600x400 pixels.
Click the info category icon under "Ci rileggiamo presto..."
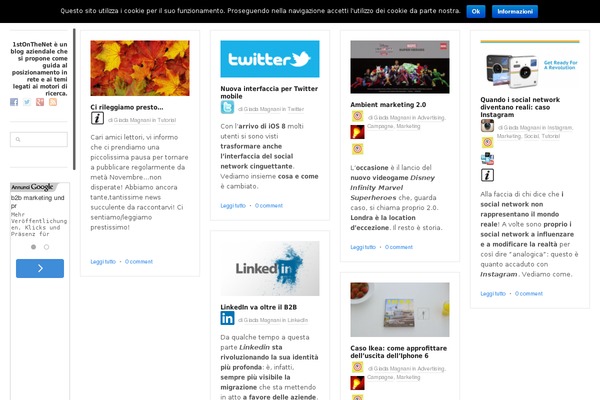(x=97, y=118)
